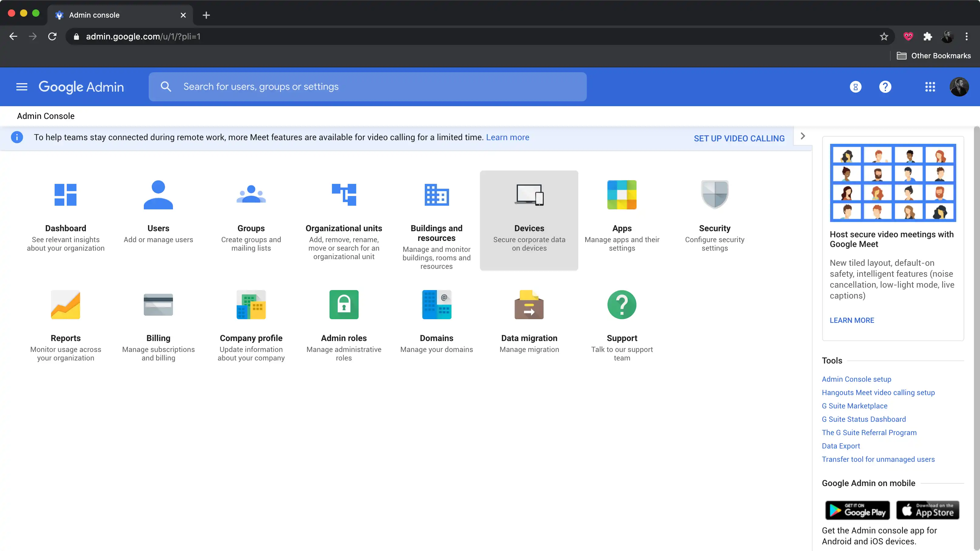
Task: Open Hangouts Meet video calling setup
Action: [878, 392]
